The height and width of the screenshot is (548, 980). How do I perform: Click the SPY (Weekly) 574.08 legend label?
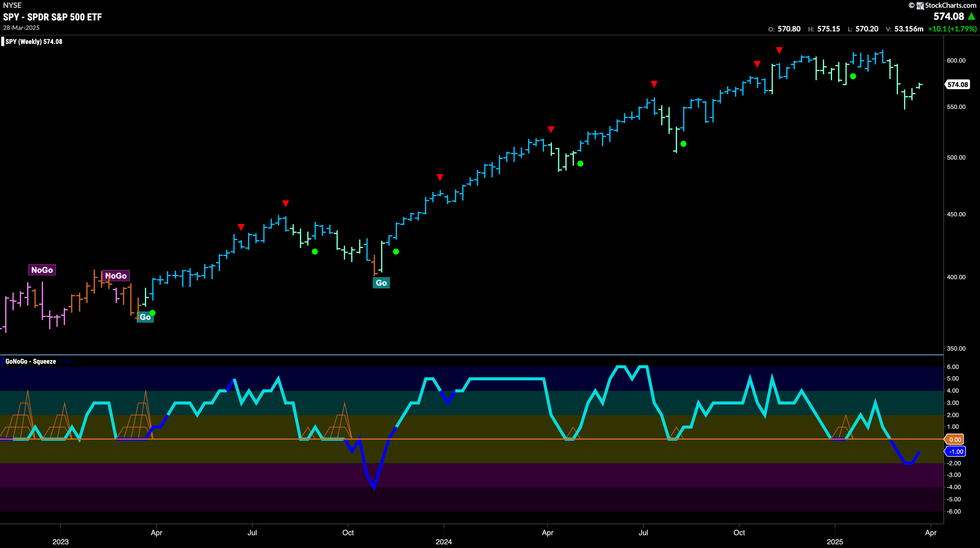(34, 41)
